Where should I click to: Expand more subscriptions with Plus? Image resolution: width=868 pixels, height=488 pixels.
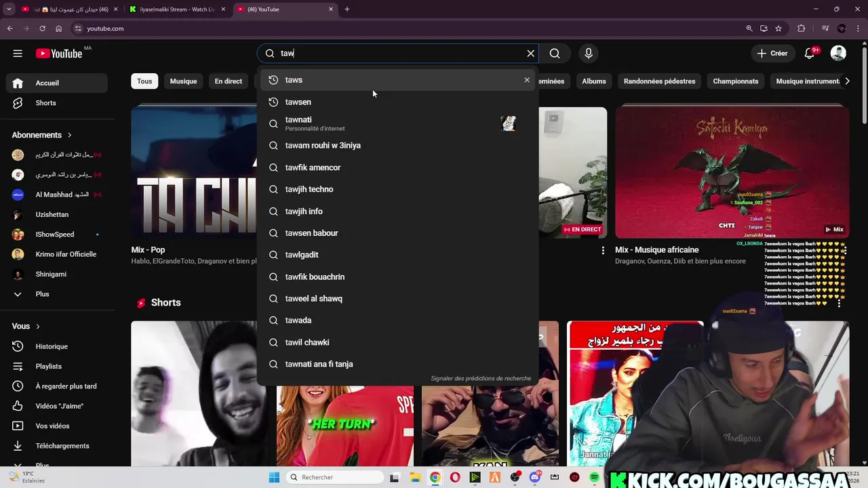coord(57,294)
